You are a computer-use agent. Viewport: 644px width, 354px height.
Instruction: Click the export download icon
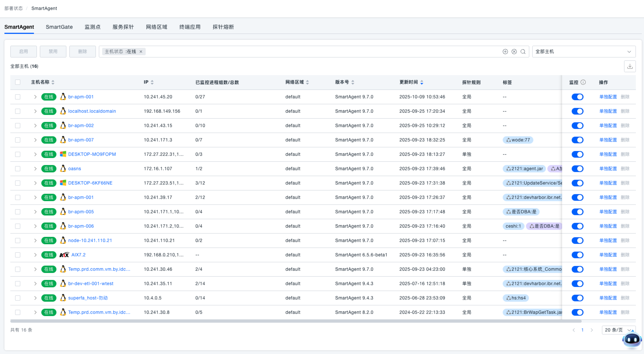pos(630,66)
